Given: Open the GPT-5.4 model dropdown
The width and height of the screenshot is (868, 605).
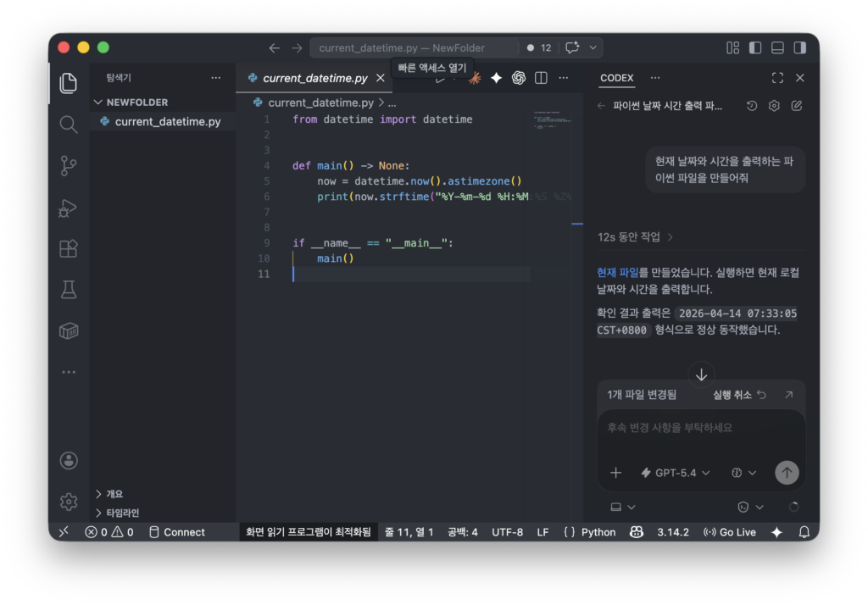Looking at the screenshot, I should click(676, 473).
